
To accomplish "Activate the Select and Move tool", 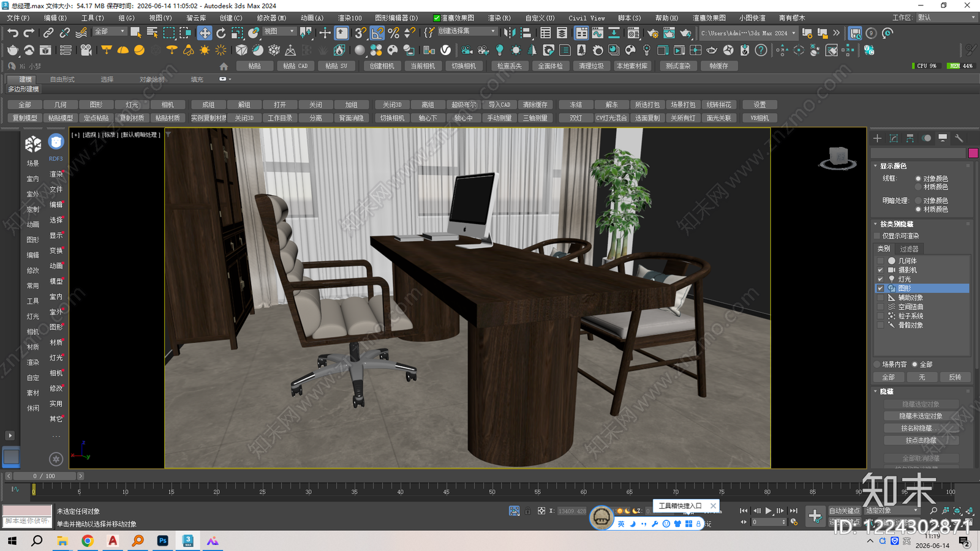I will pos(205,33).
